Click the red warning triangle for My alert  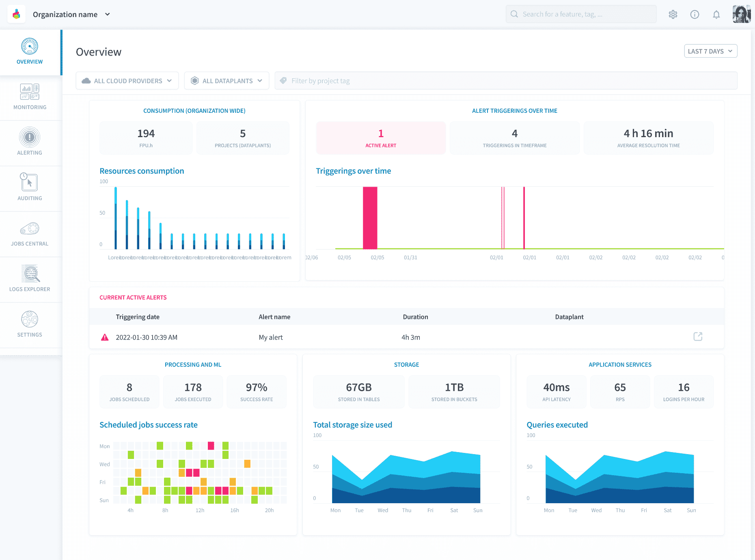tap(105, 337)
